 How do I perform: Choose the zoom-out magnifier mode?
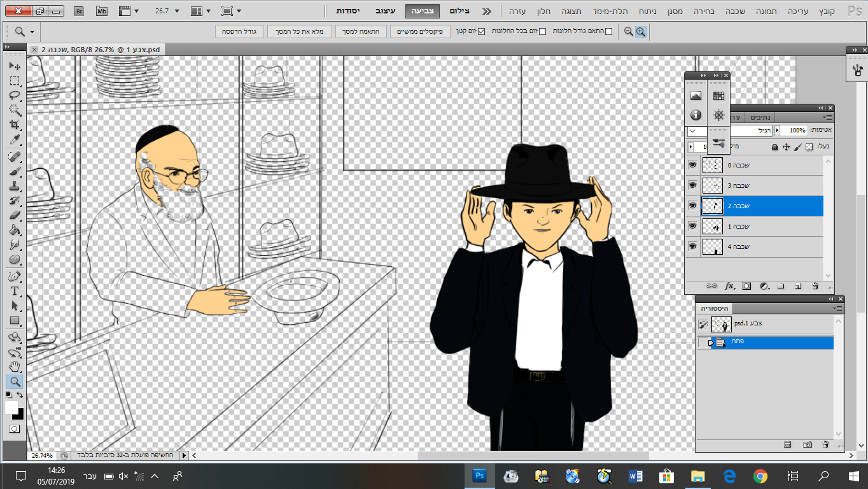629,31
